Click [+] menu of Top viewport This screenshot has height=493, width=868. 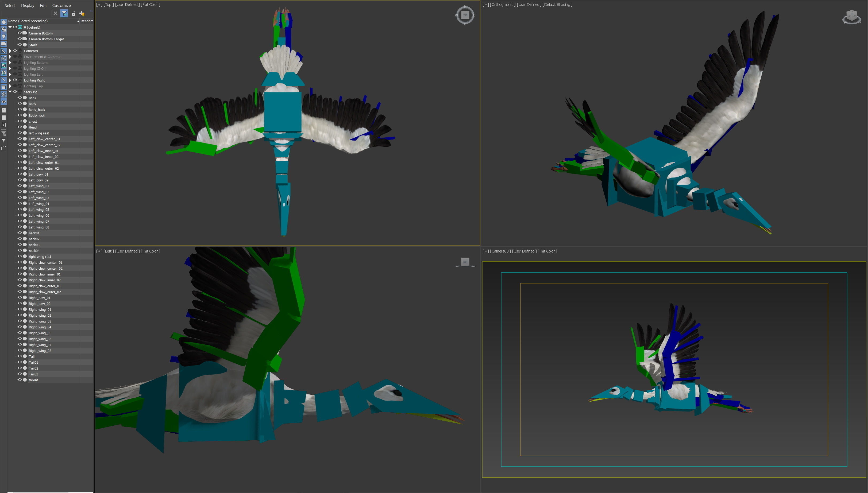point(99,4)
